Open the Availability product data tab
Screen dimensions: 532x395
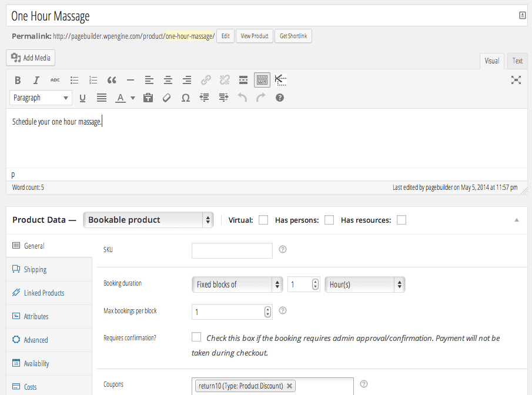point(36,364)
